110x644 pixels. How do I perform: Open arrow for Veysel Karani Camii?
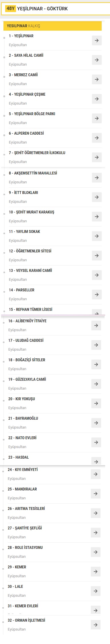point(97,275)
